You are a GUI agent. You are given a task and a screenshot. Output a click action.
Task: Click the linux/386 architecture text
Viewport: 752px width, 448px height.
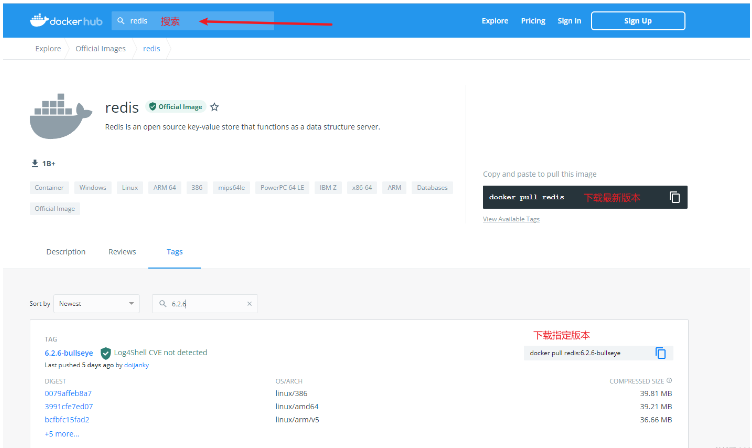[x=291, y=393]
